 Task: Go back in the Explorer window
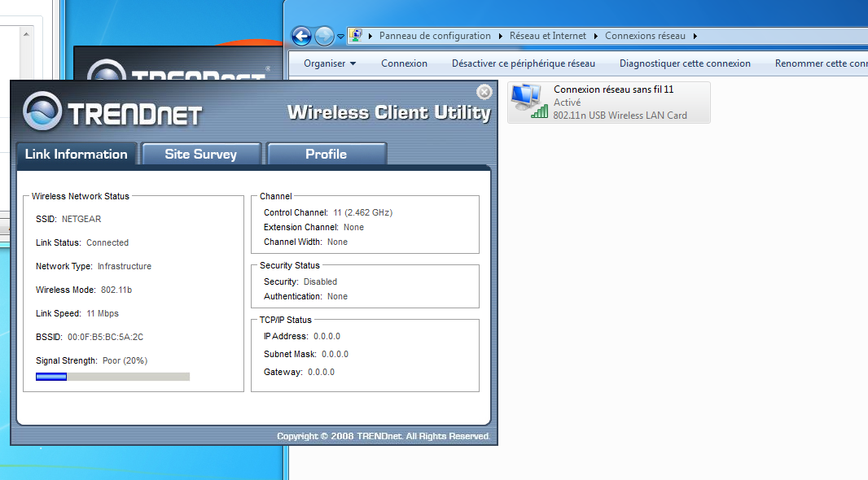301,37
